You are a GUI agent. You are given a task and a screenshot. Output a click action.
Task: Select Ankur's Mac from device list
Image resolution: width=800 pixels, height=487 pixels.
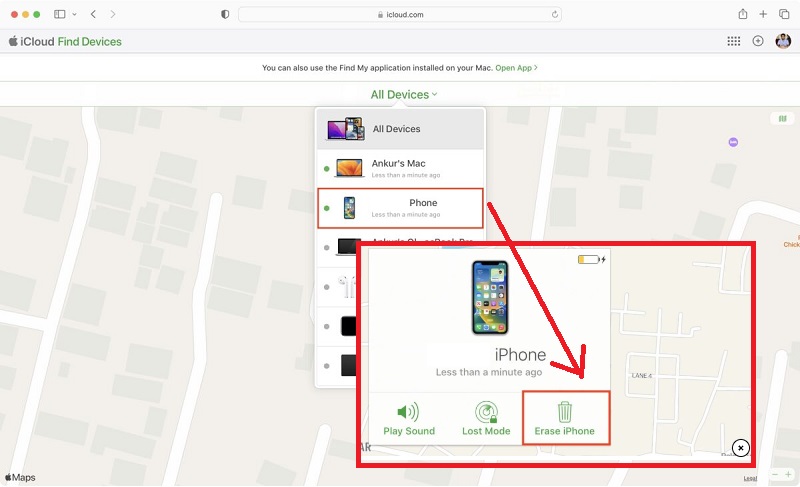(x=400, y=167)
